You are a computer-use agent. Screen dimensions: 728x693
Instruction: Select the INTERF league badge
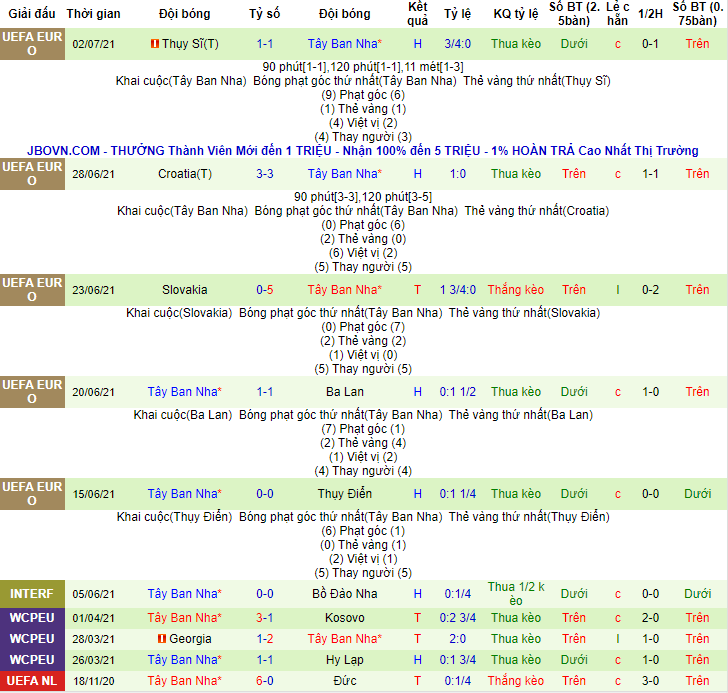(x=31, y=594)
